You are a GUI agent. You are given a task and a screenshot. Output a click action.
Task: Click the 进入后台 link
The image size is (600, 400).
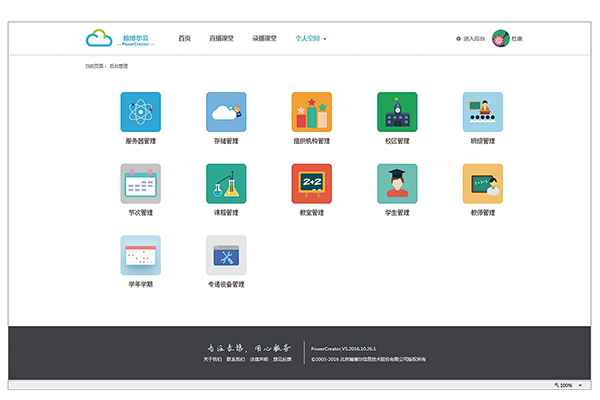click(470, 39)
